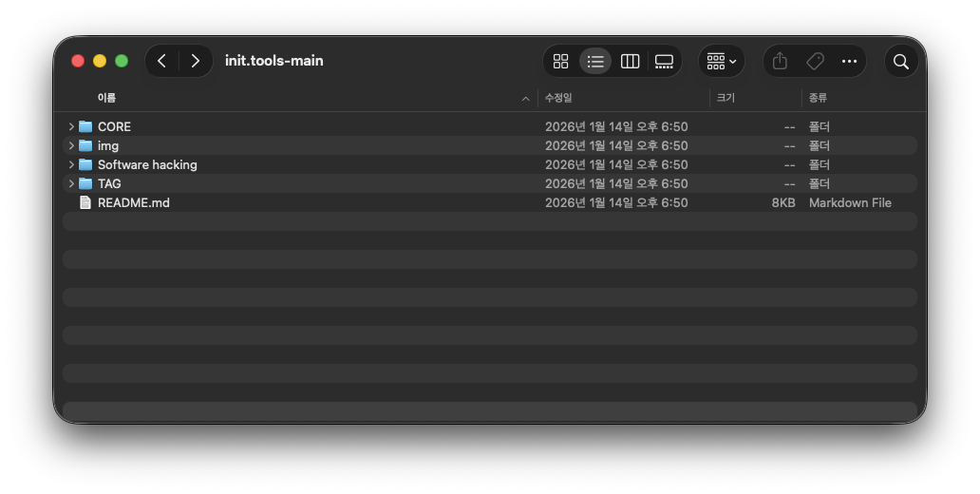Click the Share icon

(x=780, y=61)
